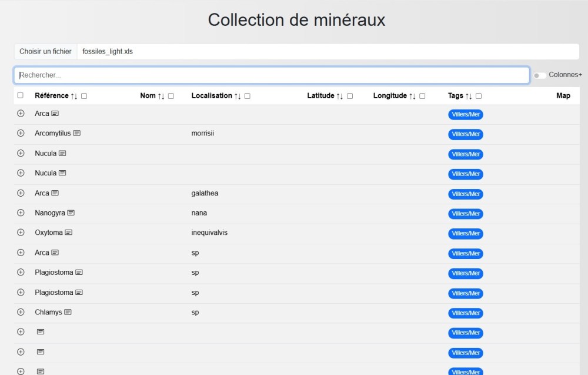This screenshot has height=375, width=588.
Task: Expand the Nanogyra row details
Action: (x=21, y=213)
